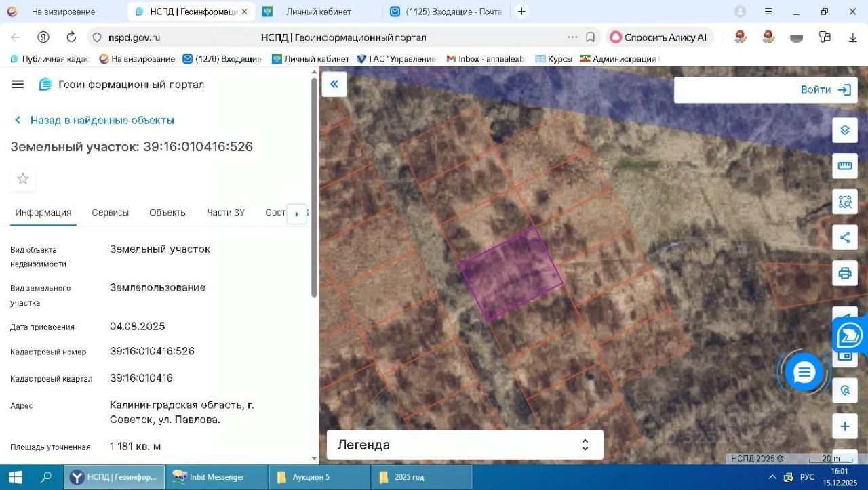Image resolution: width=868 pixels, height=490 pixels.
Task: Close the НСПД browser tab
Action: [244, 12]
